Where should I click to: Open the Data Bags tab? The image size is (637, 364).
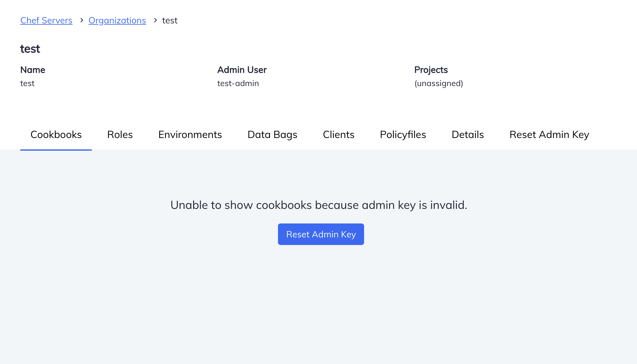(272, 135)
